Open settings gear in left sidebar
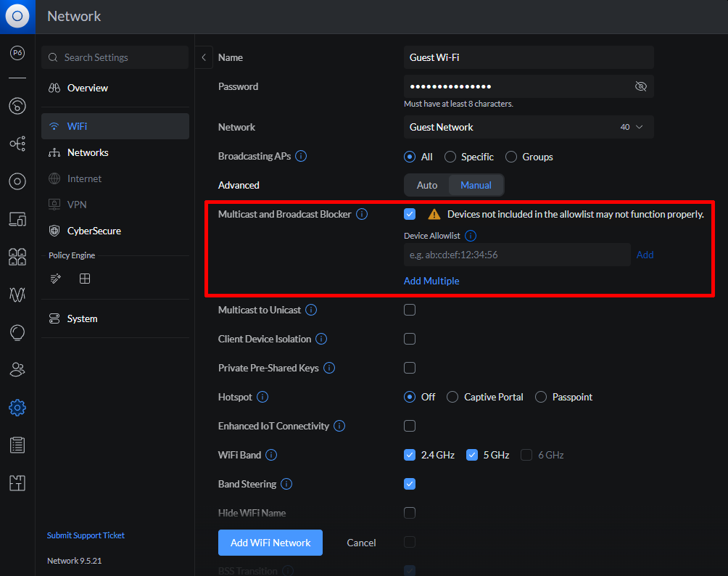 pos(17,408)
